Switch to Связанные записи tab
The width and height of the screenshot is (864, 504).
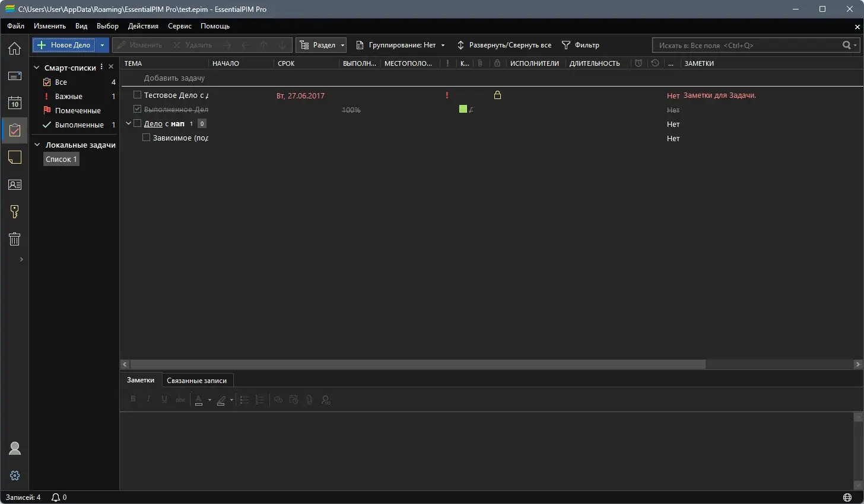click(x=197, y=381)
